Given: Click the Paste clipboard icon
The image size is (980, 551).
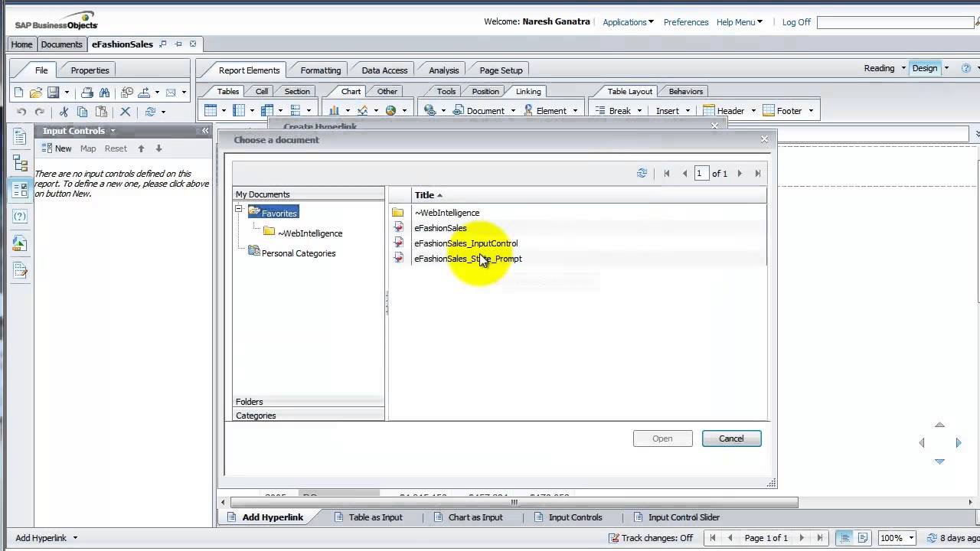Looking at the screenshot, I should (x=101, y=112).
